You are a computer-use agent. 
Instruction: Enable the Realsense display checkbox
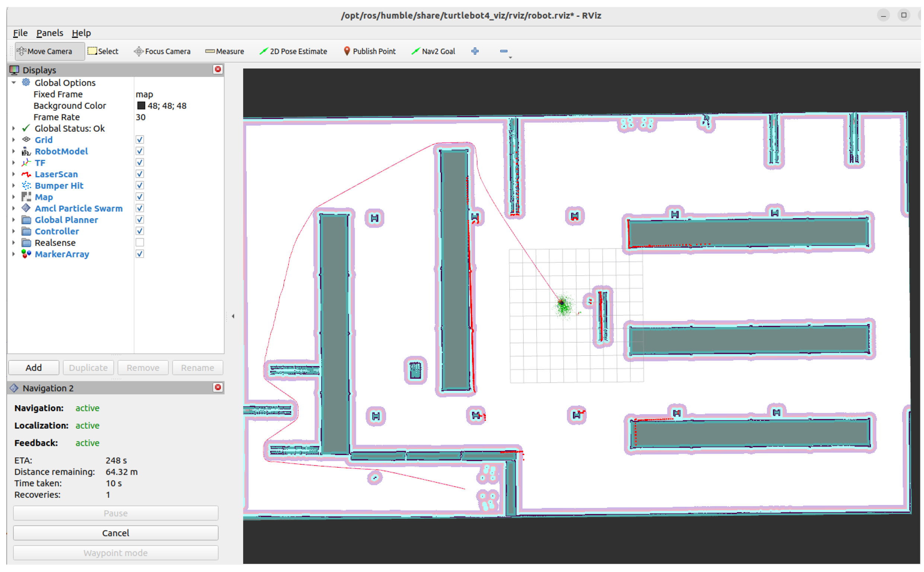(140, 242)
